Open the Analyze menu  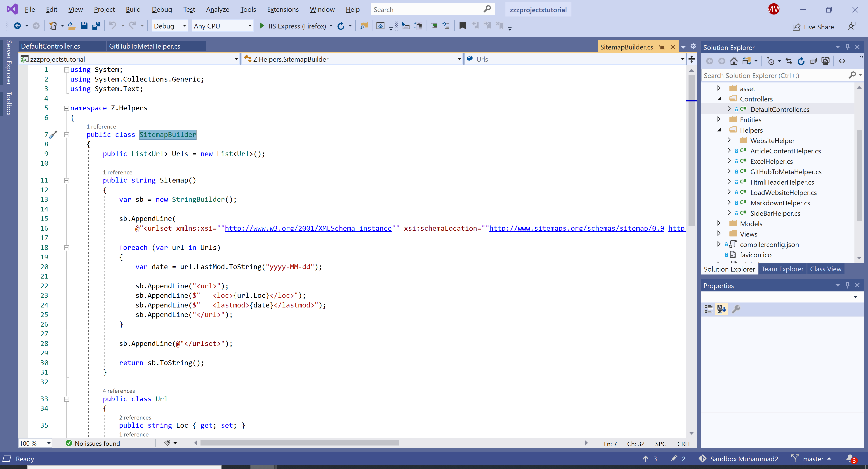coord(217,9)
